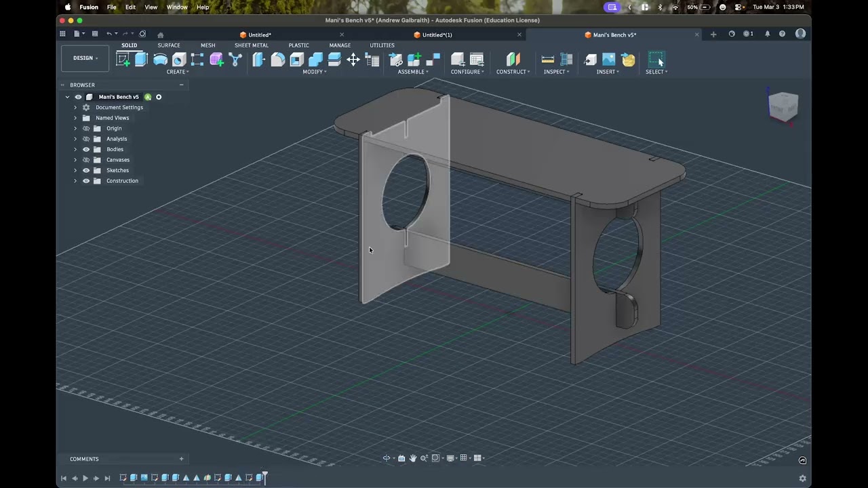This screenshot has height=488, width=868.
Task: Switch to the SURFACE tab
Action: (169, 45)
